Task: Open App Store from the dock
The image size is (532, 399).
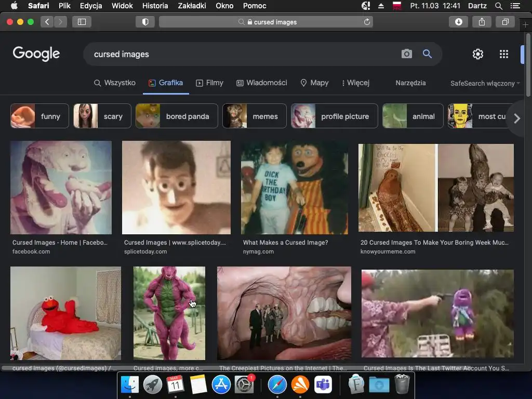Action: tap(221, 385)
